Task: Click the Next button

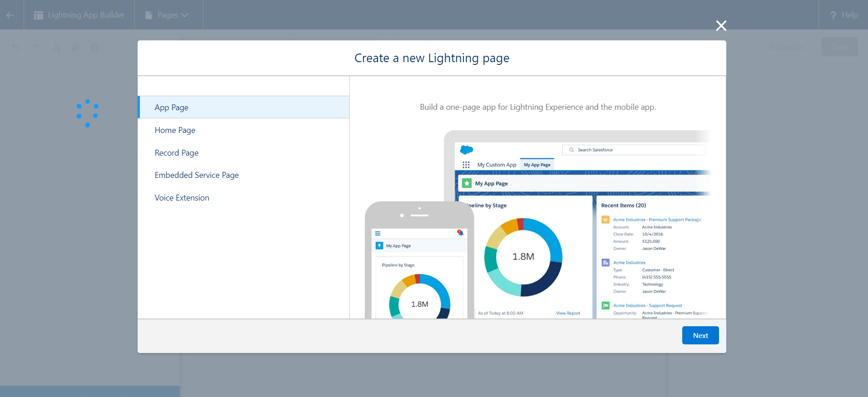Action: click(x=700, y=335)
